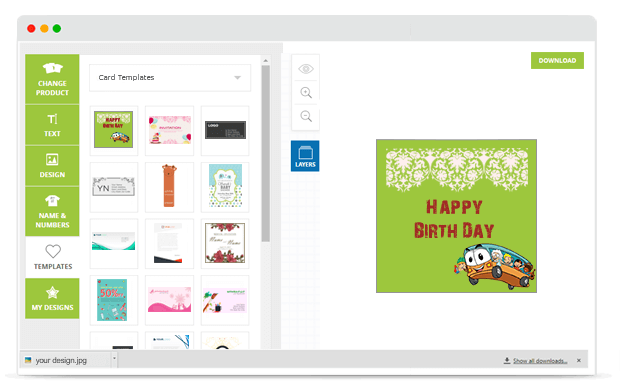Click the Show all downloads link

tap(540, 361)
